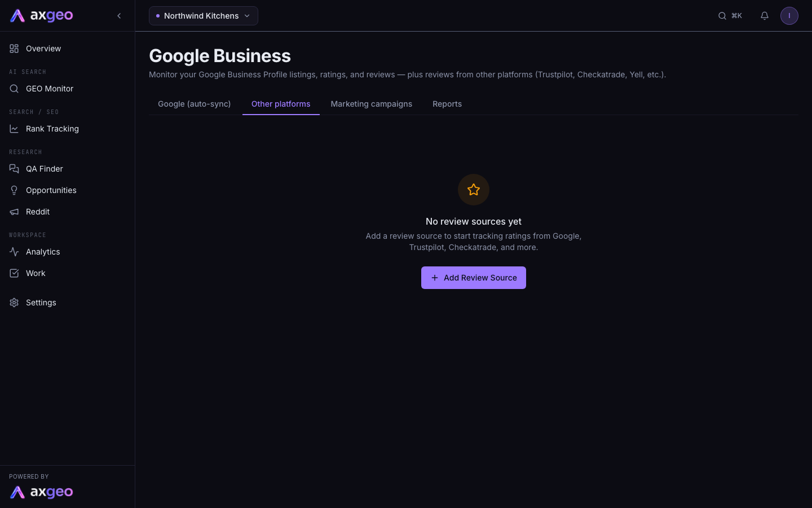
Task: Click the axgeo logo at top left
Action: click(x=42, y=16)
